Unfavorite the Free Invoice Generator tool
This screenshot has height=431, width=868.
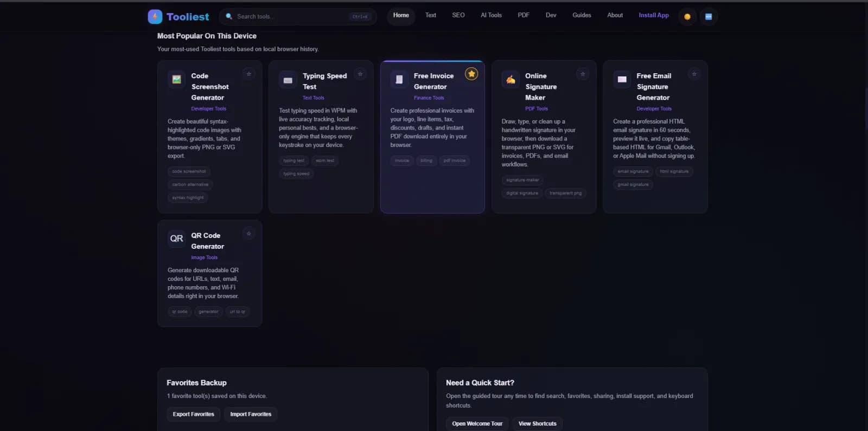[x=471, y=74]
